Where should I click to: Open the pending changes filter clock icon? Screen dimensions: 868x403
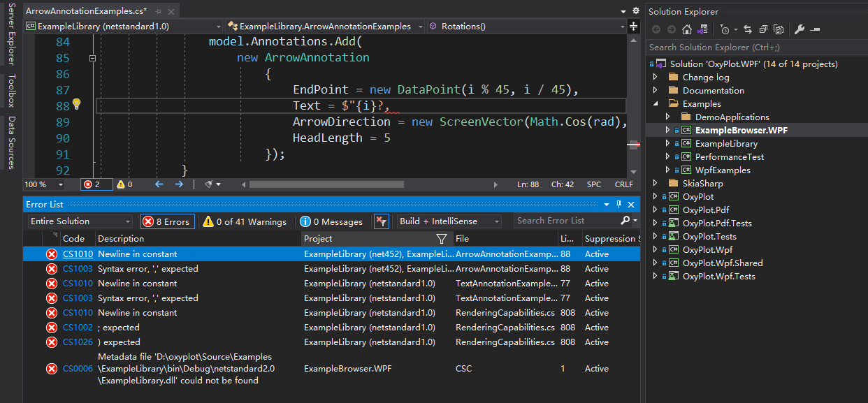coord(724,29)
